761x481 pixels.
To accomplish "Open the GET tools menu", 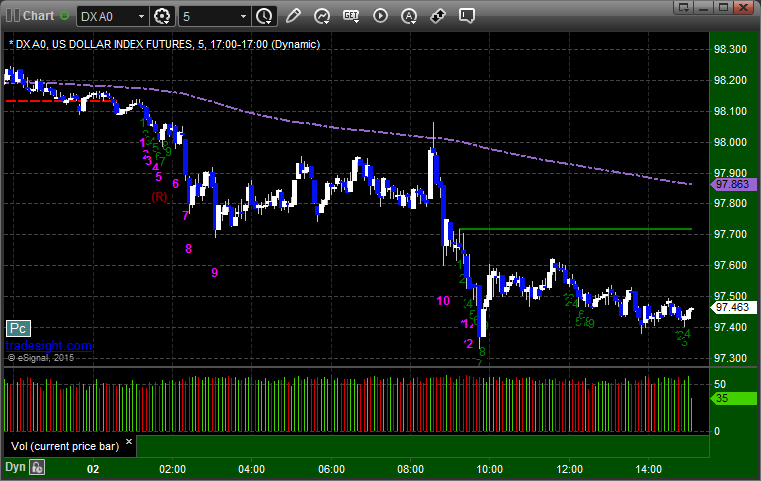I will pyautogui.click(x=351, y=16).
